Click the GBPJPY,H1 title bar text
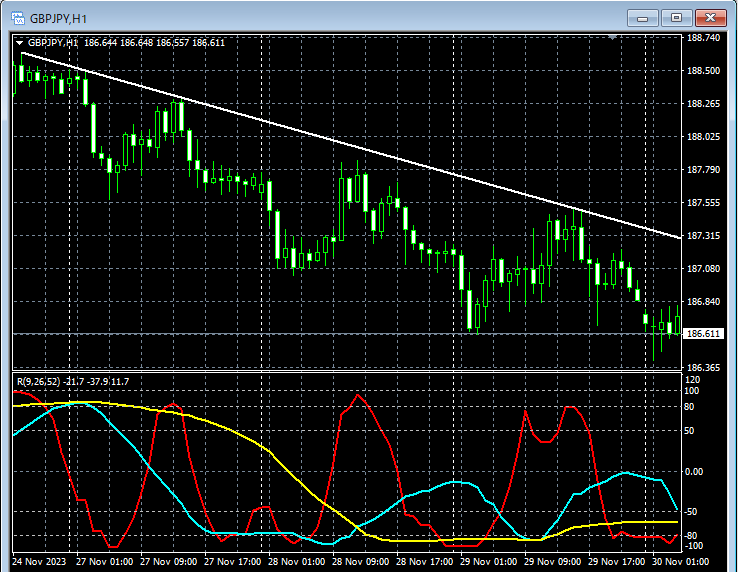The image size is (739, 572). 58,19
